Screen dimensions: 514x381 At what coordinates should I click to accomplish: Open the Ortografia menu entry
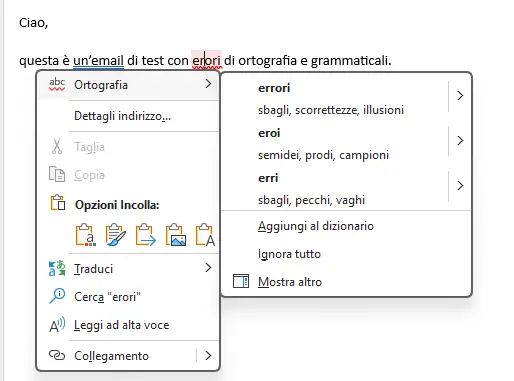[x=128, y=85]
